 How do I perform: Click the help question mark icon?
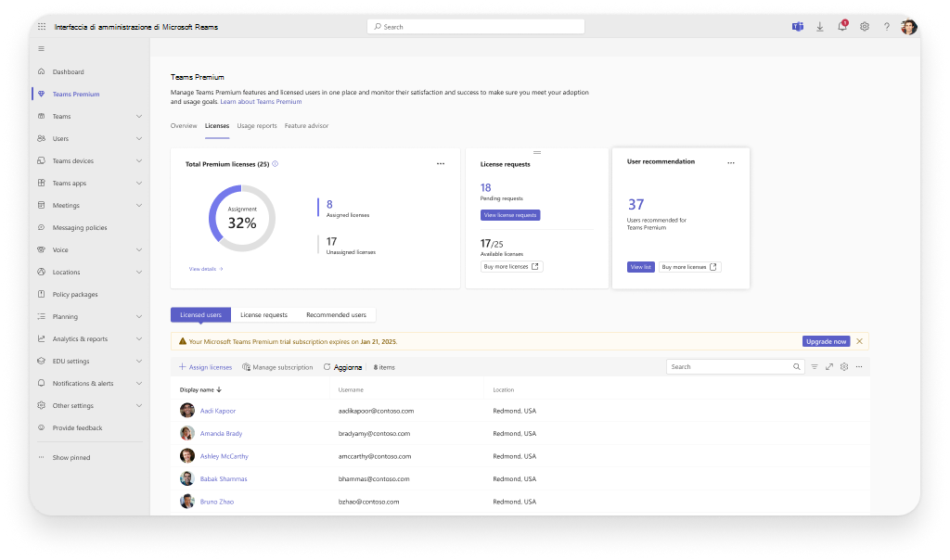[887, 26]
